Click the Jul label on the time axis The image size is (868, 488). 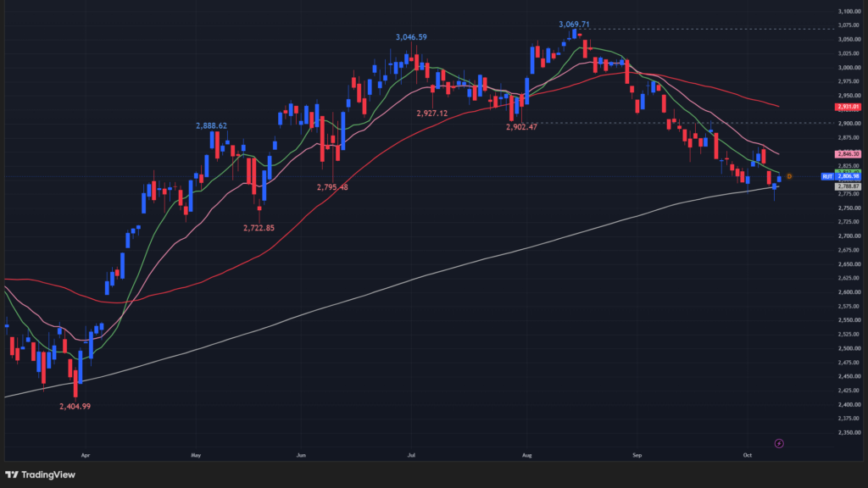pos(411,455)
